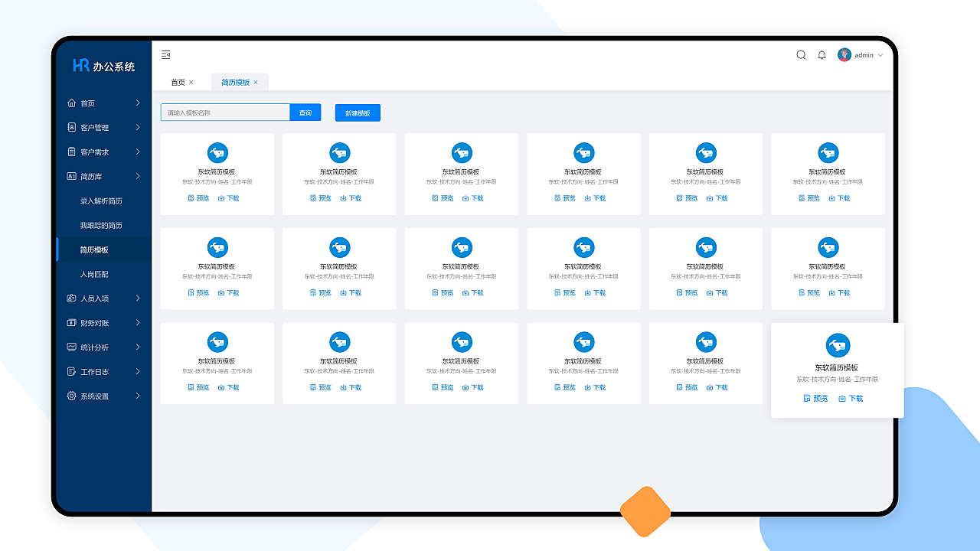Expand the 系统设置 chevron
Screen dimensions: 980x551
point(138,396)
